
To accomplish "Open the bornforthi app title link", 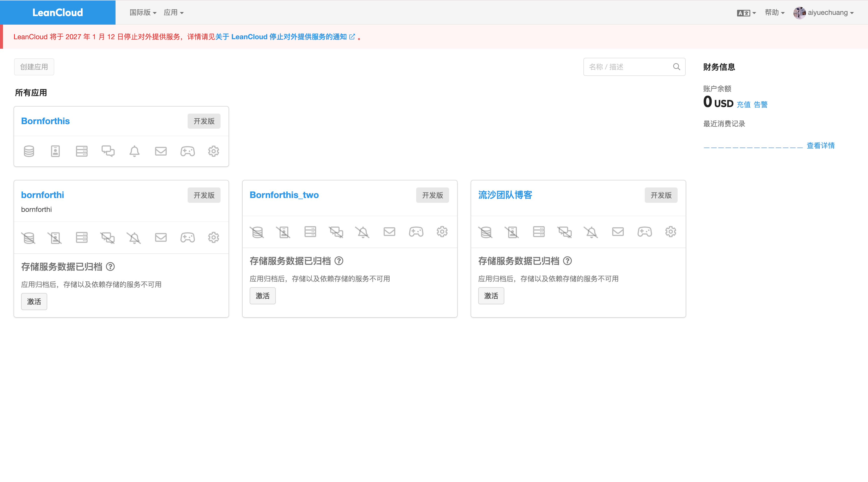I will 42,195.
